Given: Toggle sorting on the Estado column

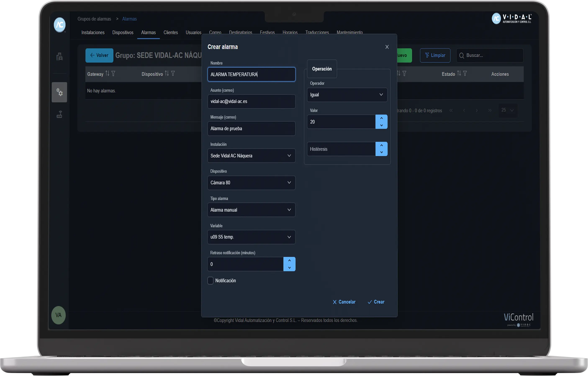Looking at the screenshot, I should (x=459, y=73).
